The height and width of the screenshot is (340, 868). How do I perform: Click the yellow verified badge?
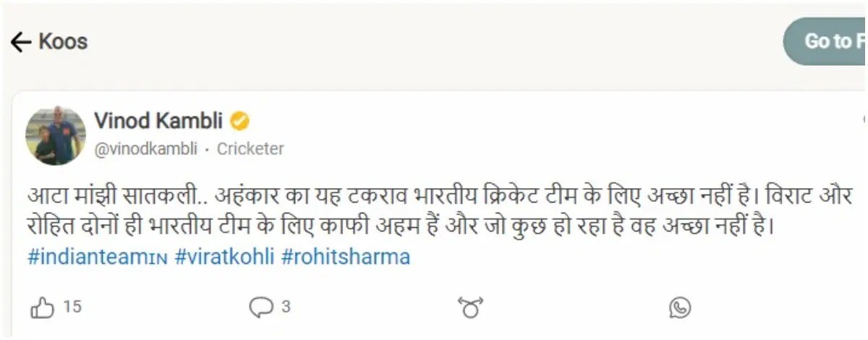(240, 121)
